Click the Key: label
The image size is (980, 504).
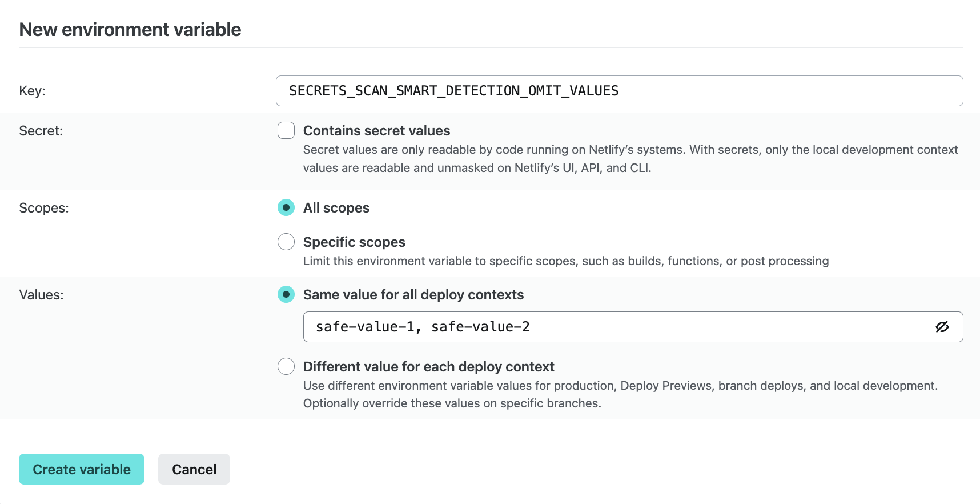coord(32,91)
